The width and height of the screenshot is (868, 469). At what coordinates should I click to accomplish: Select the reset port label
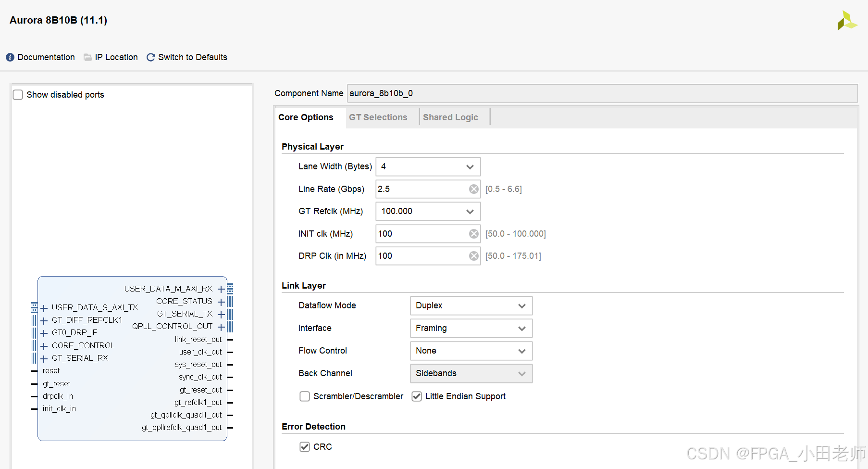[x=51, y=371]
